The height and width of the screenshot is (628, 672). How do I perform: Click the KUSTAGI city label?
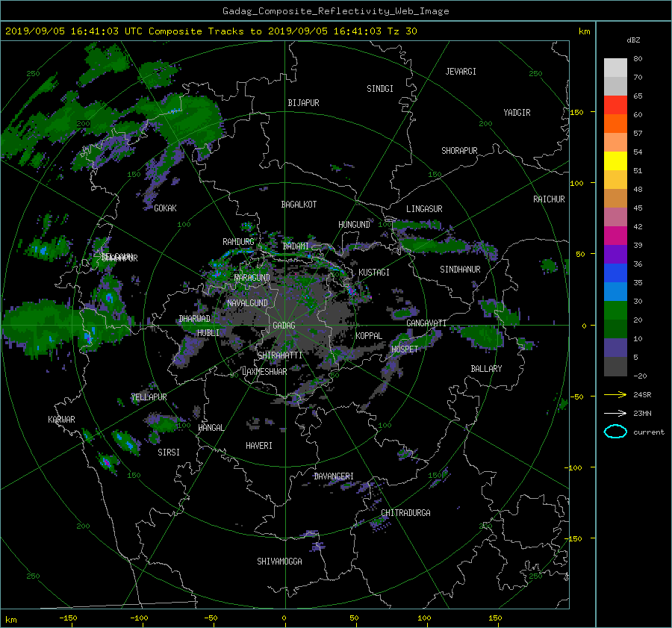[374, 273]
